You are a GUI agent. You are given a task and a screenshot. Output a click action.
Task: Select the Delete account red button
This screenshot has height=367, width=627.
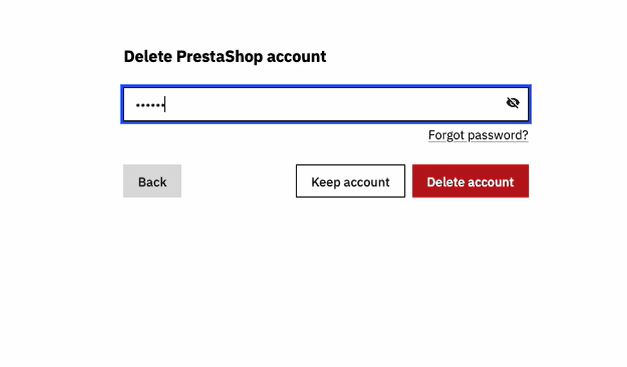470,181
